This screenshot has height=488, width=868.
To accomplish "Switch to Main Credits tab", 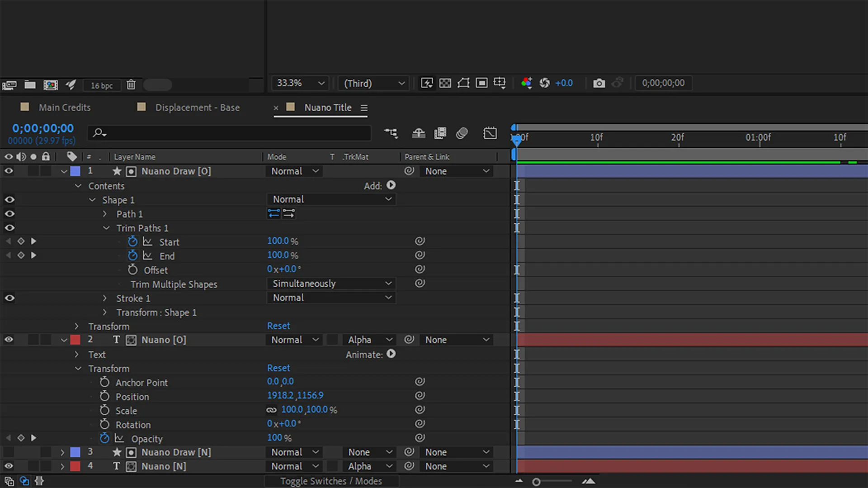I will [x=65, y=108].
